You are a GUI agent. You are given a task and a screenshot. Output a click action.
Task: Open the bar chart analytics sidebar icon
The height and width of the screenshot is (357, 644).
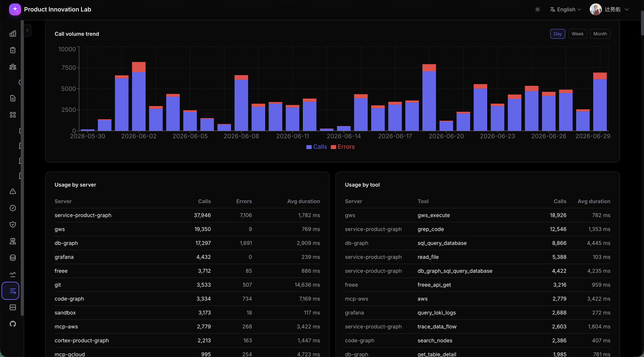coord(13,33)
